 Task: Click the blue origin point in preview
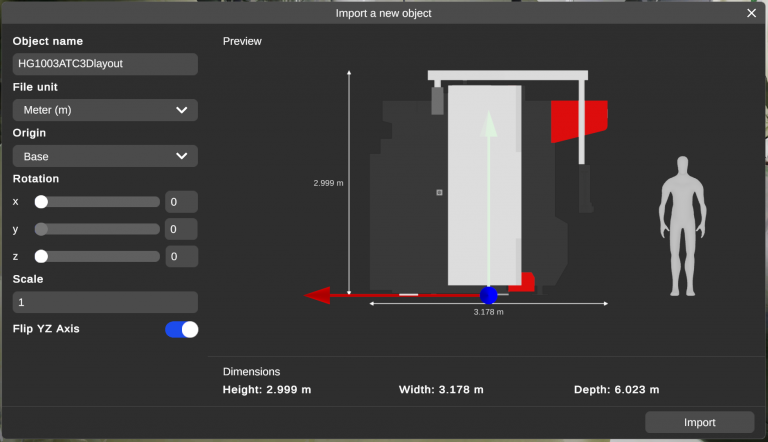(x=488, y=295)
